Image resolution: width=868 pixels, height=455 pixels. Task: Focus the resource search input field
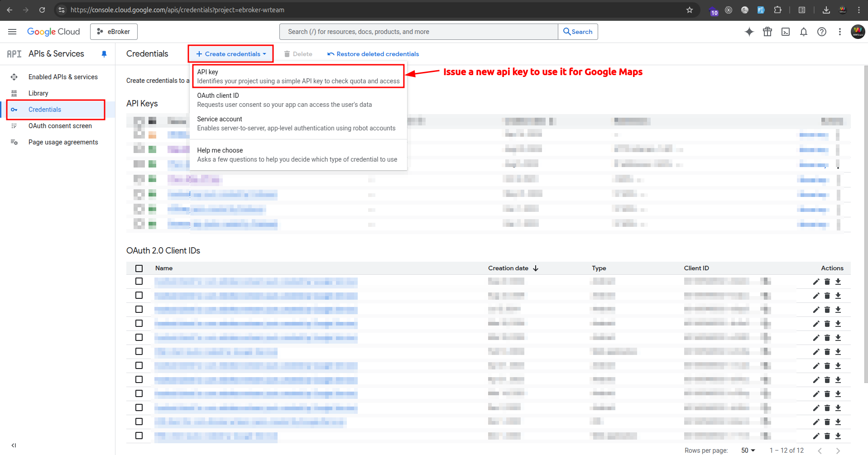[x=419, y=32]
